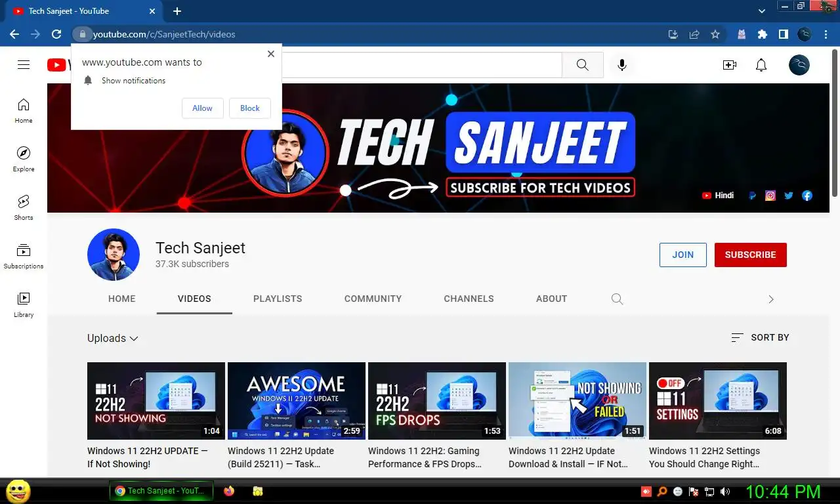Reload the page with the refresh icon

(x=56, y=34)
